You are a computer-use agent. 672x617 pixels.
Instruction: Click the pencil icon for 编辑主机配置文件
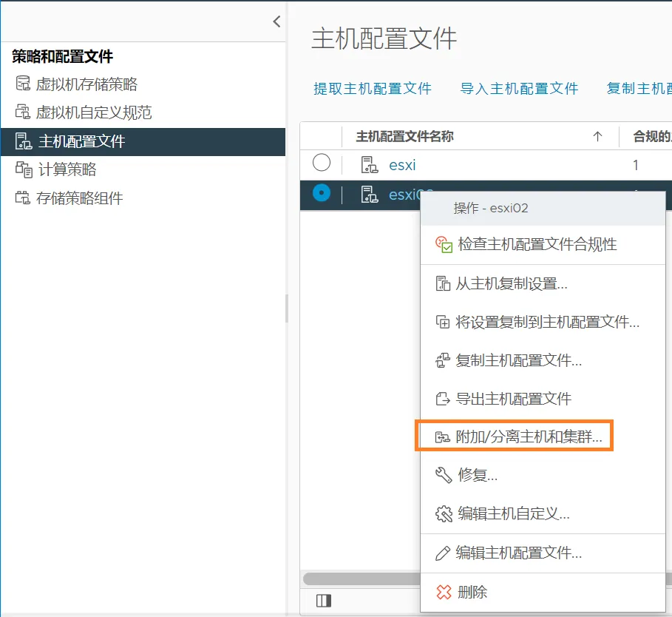tap(443, 553)
